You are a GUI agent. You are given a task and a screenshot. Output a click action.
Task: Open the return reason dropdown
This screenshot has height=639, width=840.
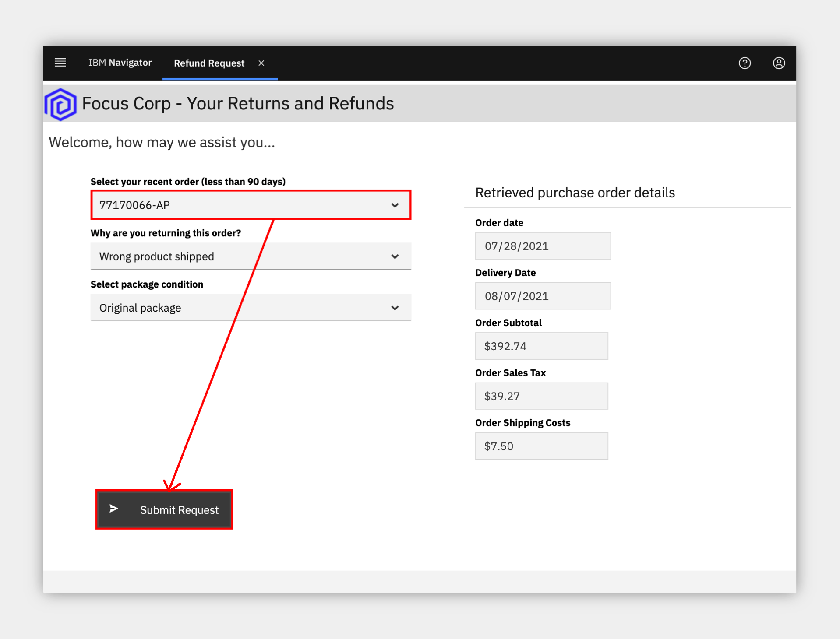pyautogui.click(x=251, y=256)
